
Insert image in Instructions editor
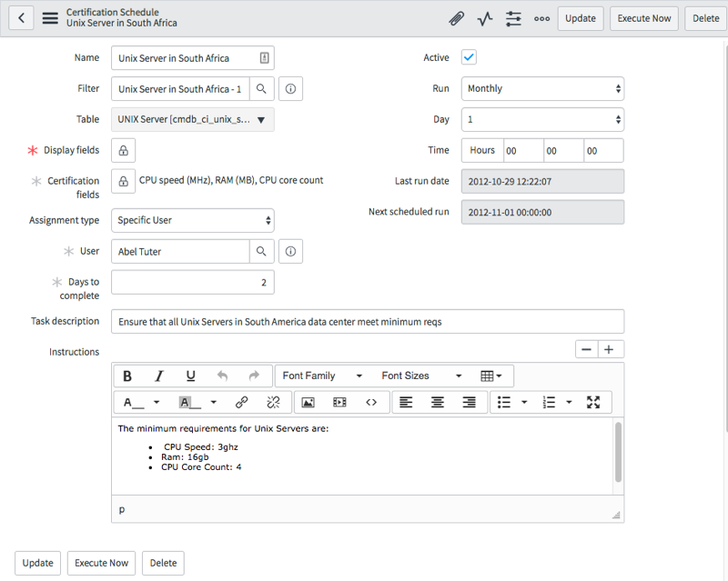308,403
